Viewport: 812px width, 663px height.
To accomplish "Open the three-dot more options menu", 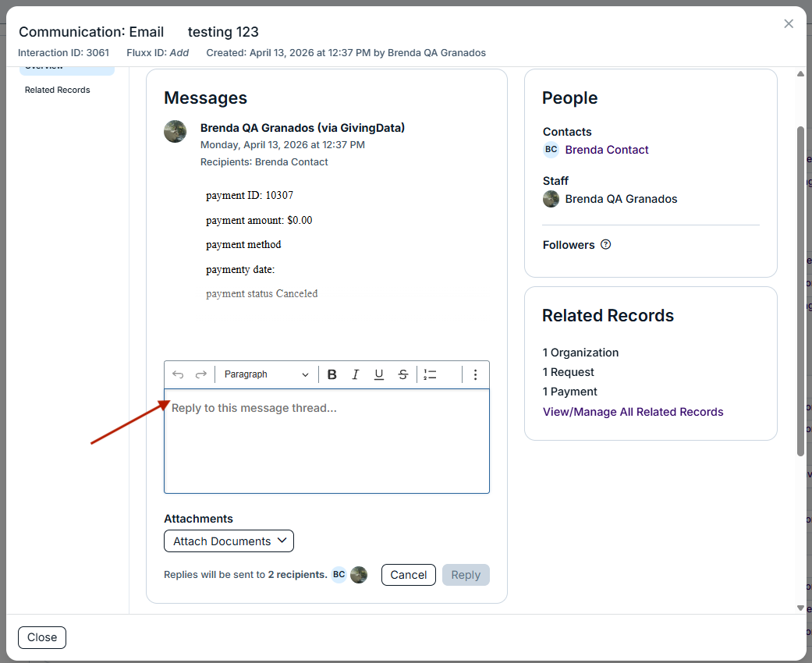I will click(x=475, y=374).
